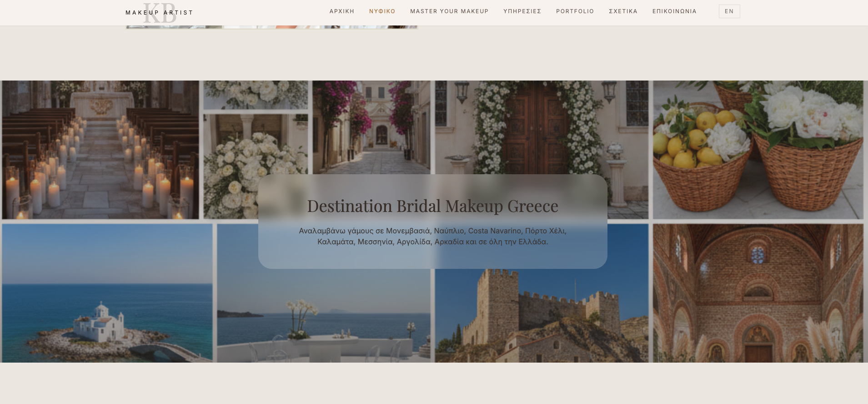Open the ΑΡΧΙΚΗ nav link
868x404 pixels.
342,11
